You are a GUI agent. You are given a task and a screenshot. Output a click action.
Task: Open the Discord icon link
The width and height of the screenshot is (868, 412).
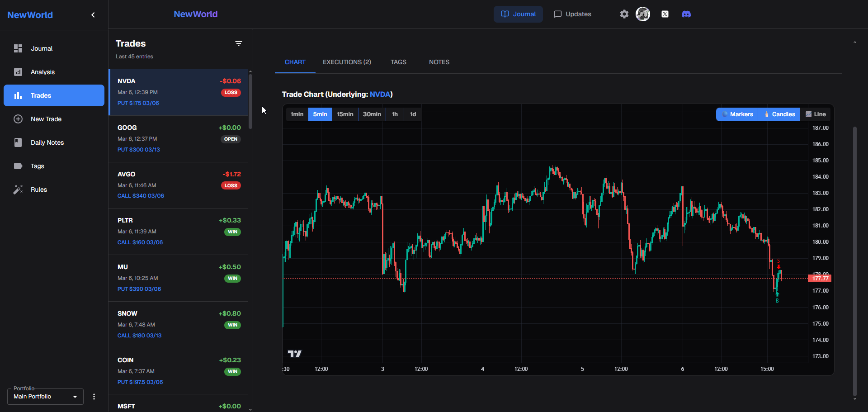tap(686, 14)
